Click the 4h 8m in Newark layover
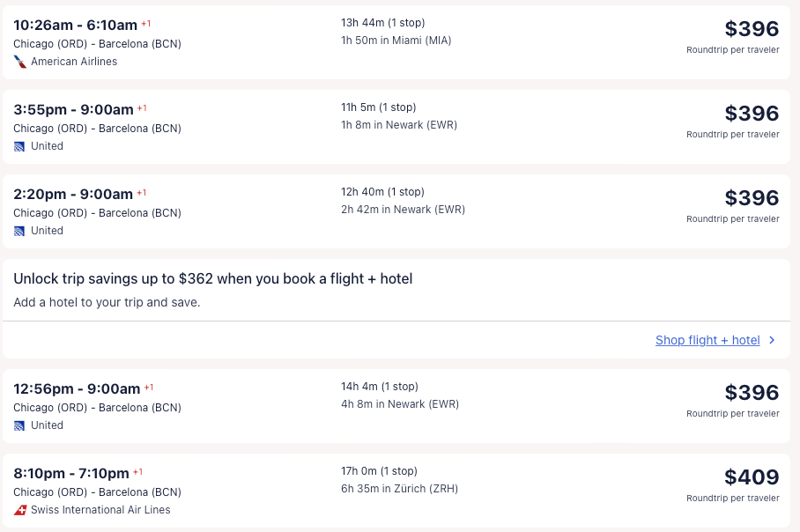800x532 pixels. point(400,404)
